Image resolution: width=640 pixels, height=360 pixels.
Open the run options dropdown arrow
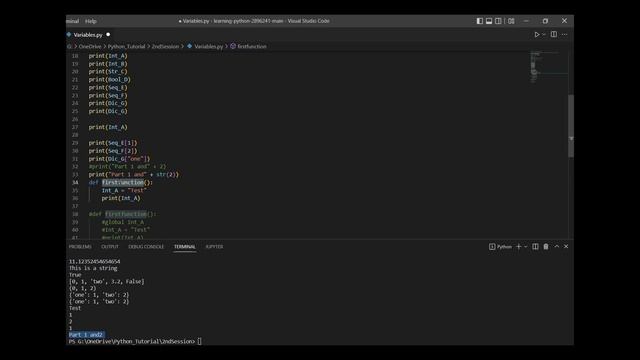coord(544,35)
